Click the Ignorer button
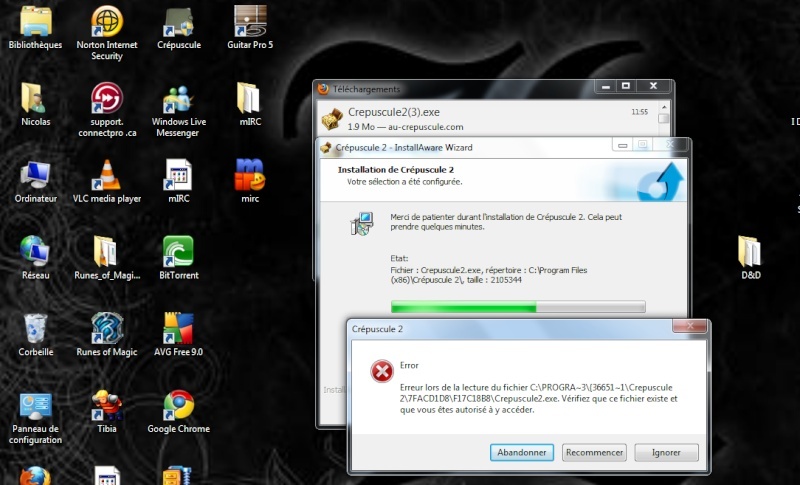The width and height of the screenshot is (800, 485). pyautogui.click(x=666, y=452)
